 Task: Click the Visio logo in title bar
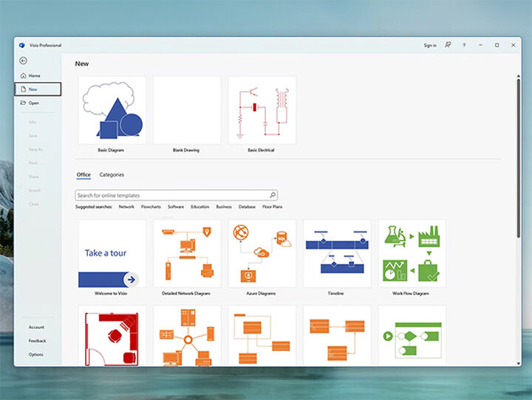22,45
